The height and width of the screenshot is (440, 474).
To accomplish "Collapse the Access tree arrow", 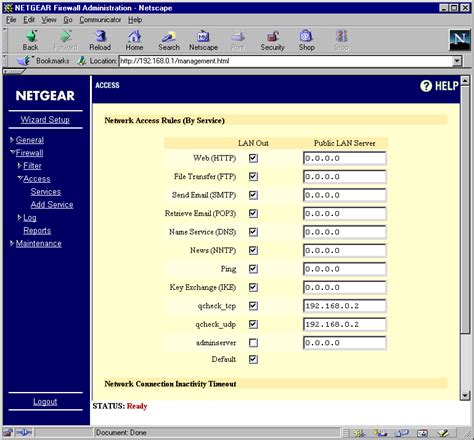I will coord(20,178).
